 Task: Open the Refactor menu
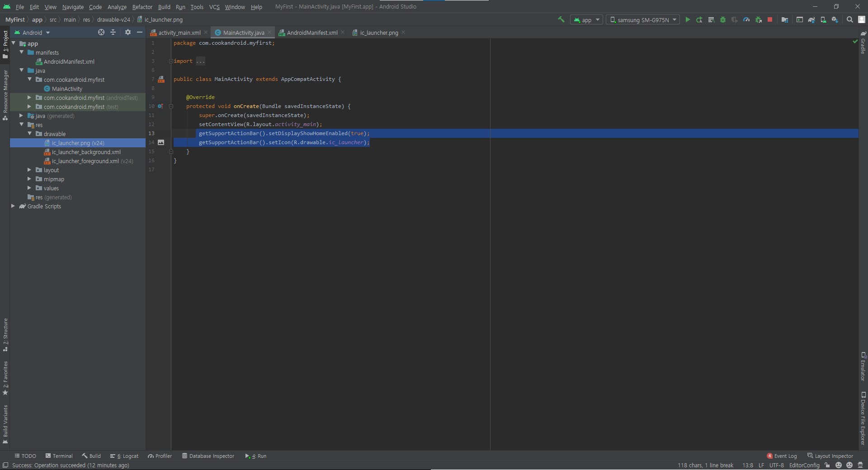tap(142, 7)
